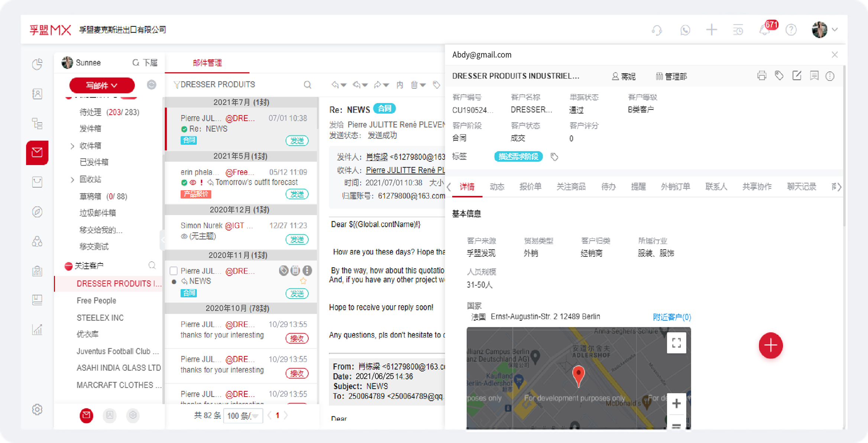
Task: Open the settings gear at sidebar bottom
Action: pos(37,410)
